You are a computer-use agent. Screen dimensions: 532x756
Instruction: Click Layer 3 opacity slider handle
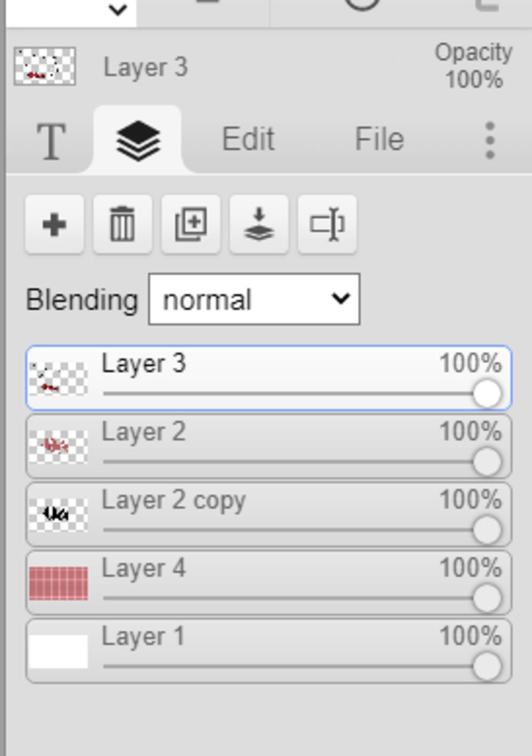[x=487, y=393]
